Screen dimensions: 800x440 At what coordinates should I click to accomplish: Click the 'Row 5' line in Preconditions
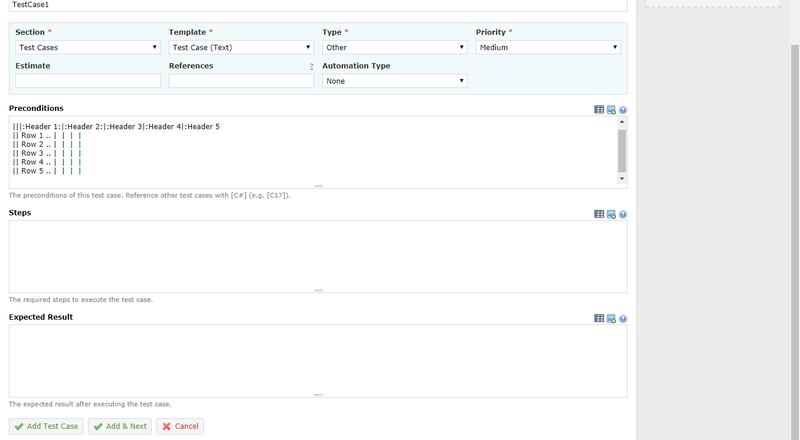coord(47,171)
